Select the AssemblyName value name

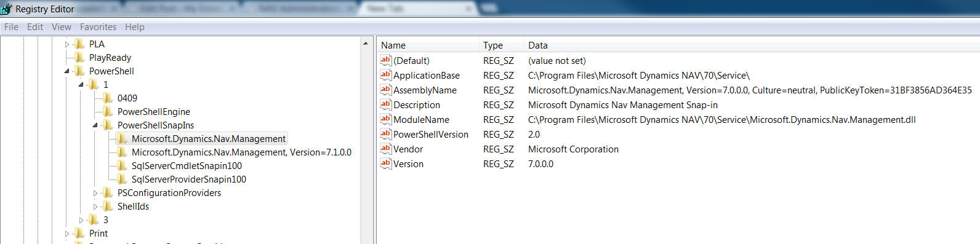pyautogui.click(x=425, y=90)
